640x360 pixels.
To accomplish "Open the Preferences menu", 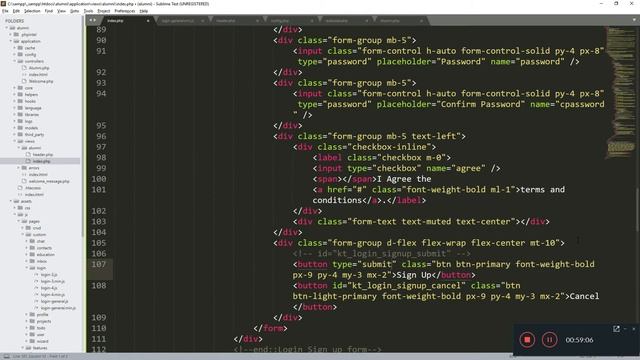I will coord(124,11).
